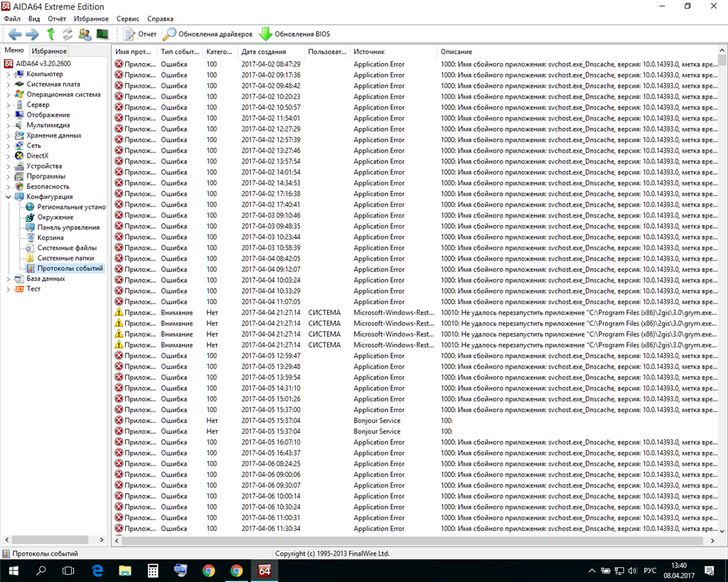The image size is (728, 582).
Task: Select Безопасность tree item
Action: (48, 186)
